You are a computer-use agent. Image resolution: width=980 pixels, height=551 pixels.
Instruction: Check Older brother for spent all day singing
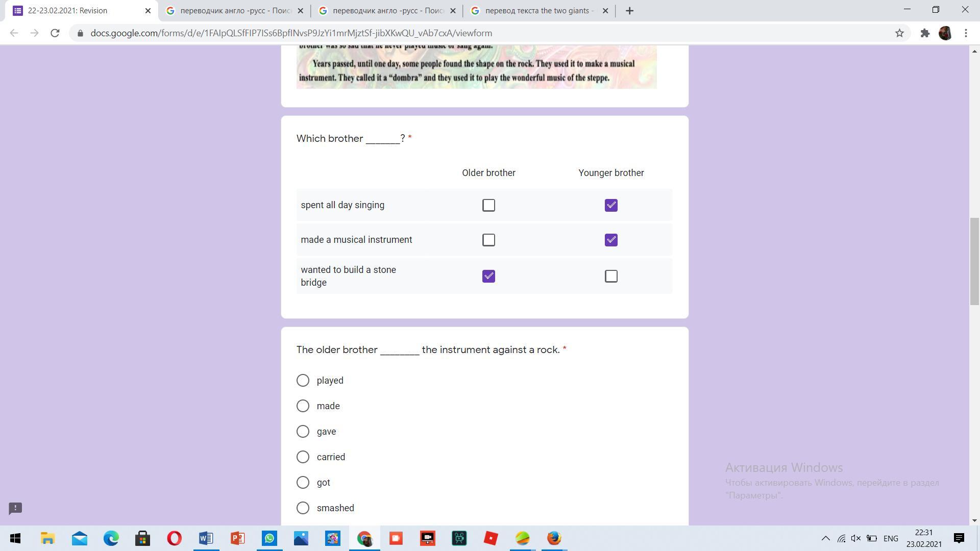pos(488,205)
